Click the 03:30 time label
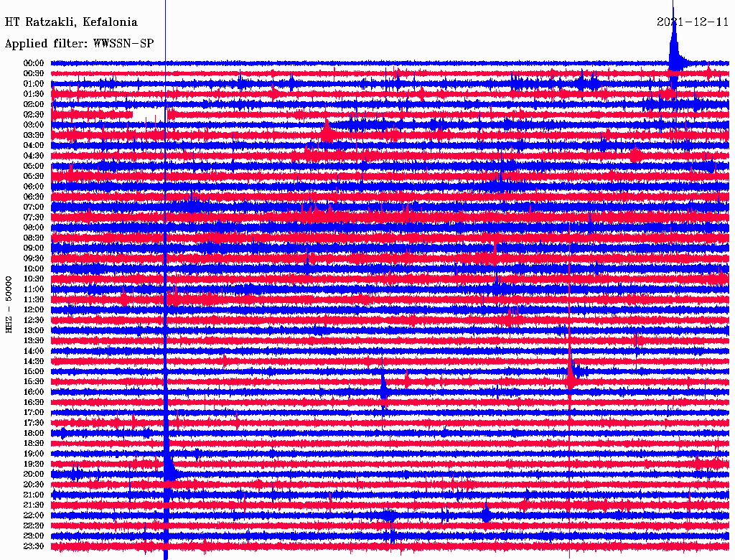The width and height of the screenshot is (735, 560). (34, 135)
